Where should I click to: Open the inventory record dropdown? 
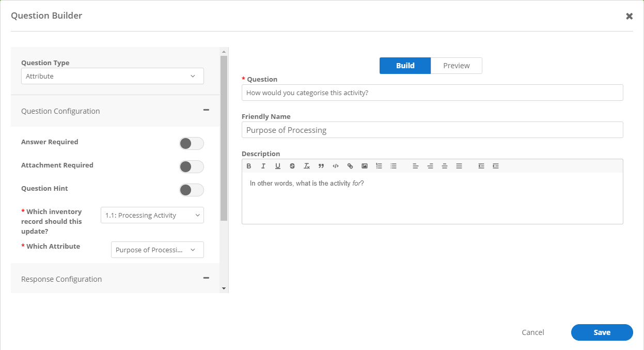152,216
